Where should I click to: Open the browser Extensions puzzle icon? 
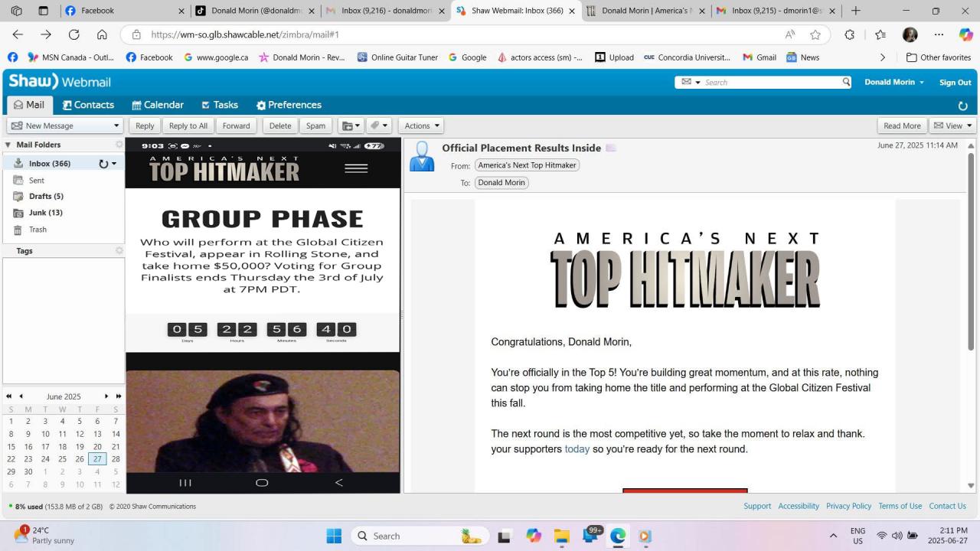pos(850,34)
